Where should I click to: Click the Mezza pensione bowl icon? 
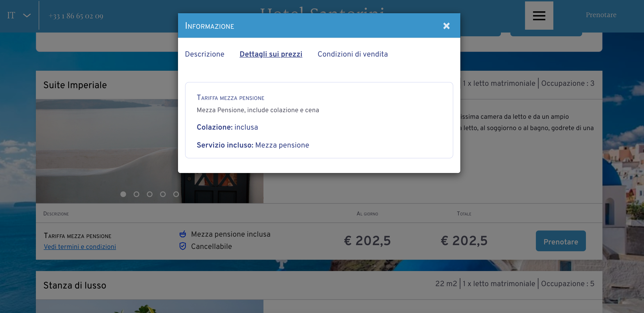183,234
